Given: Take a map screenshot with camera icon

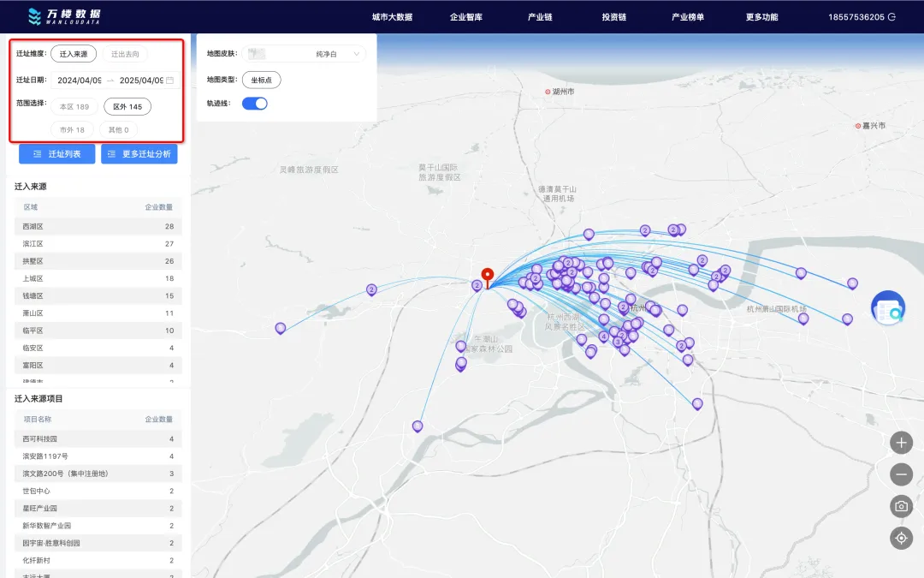Looking at the screenshot, I should (x=901, y=506).
